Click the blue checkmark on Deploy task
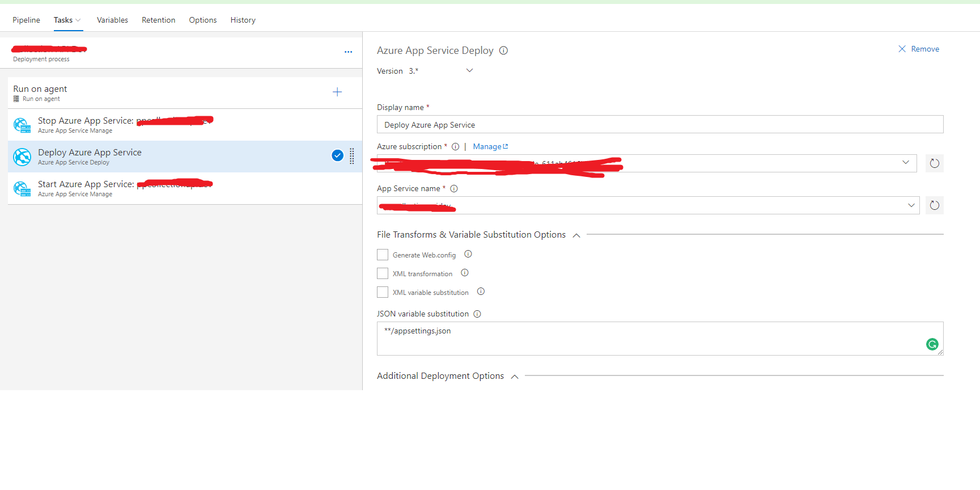Image resolution: width=980 pixels, height=490 pixels. click(x=337, y=155)
